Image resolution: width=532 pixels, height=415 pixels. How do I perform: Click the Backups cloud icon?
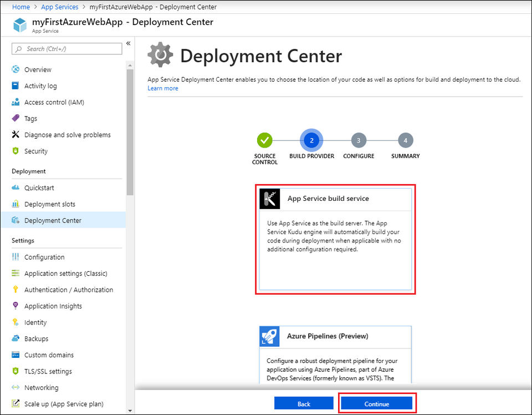[16, 338]
